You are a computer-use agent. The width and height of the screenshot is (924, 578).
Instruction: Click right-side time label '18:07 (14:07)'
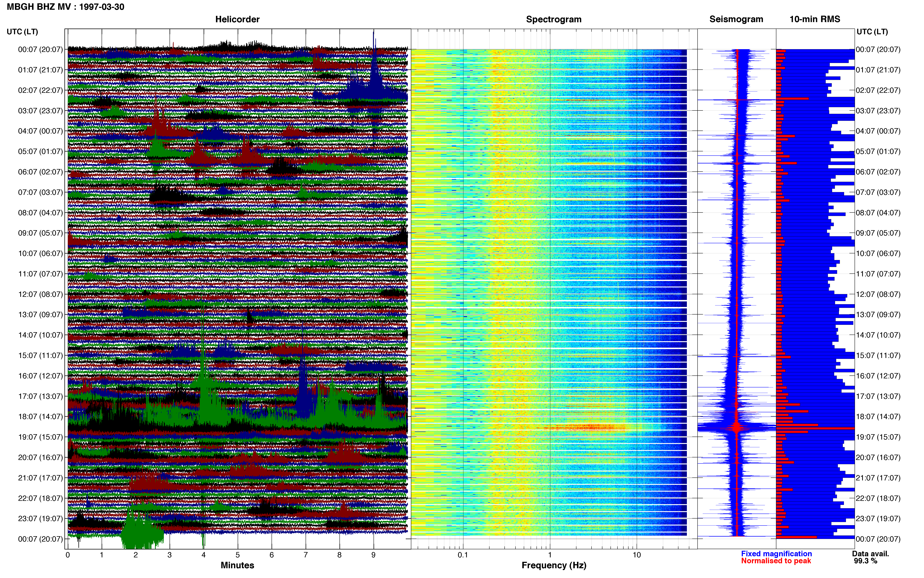(878, 417)
